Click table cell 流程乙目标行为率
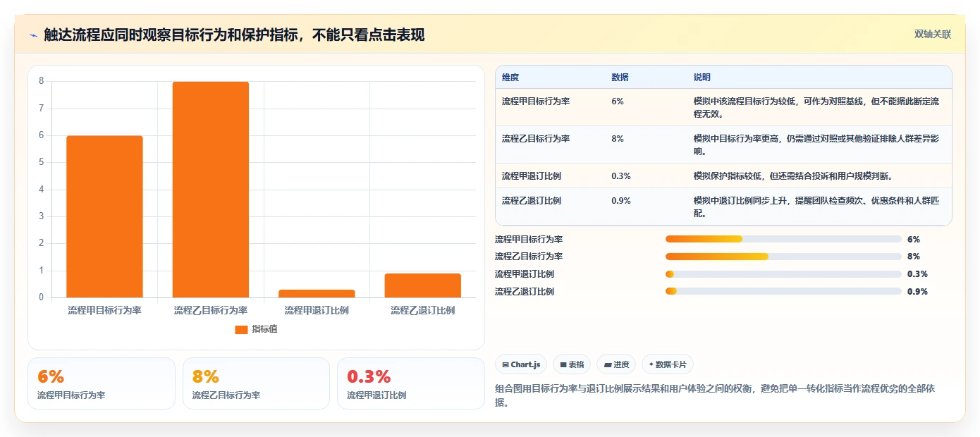980x437 pixels. pyautogui.click(x=536, y=139)
